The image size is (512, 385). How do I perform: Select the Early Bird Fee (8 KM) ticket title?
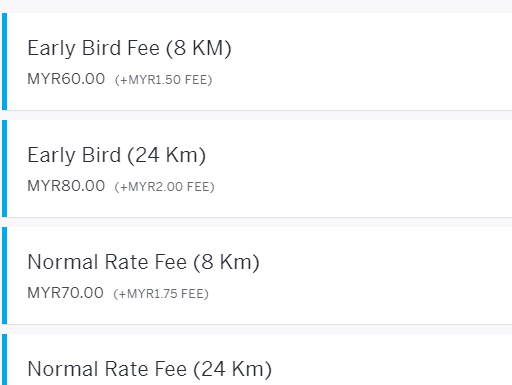[x=129, y=48]
